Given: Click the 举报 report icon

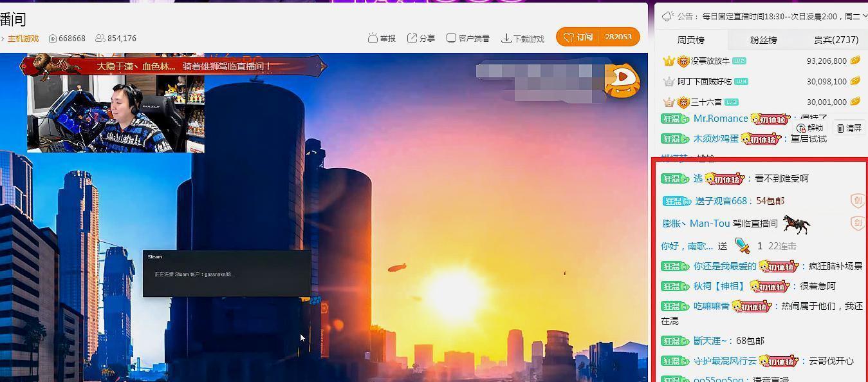Looking at the screenshot, I should point(373,38).
